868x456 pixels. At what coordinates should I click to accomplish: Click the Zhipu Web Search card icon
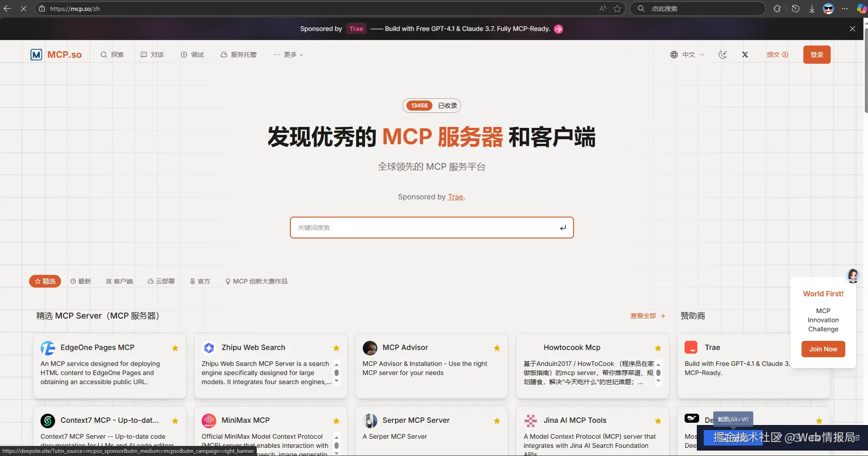coord(208,348)
